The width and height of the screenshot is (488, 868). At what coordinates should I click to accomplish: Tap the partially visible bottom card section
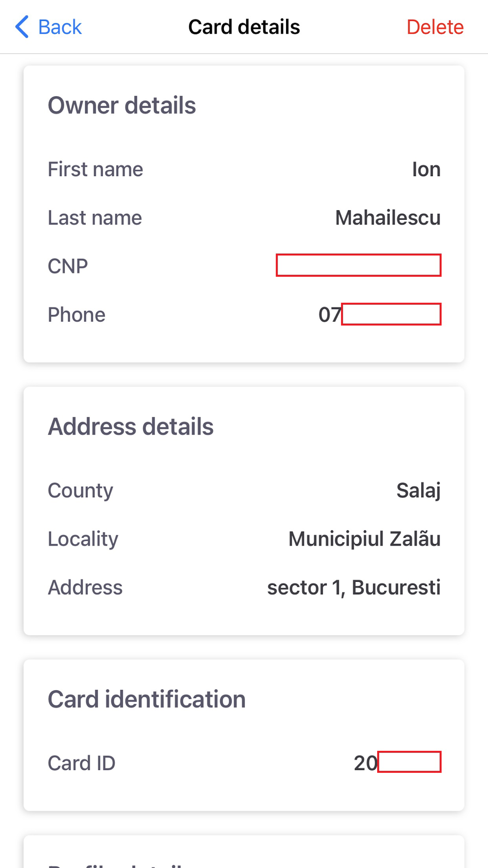coord(244,853)
